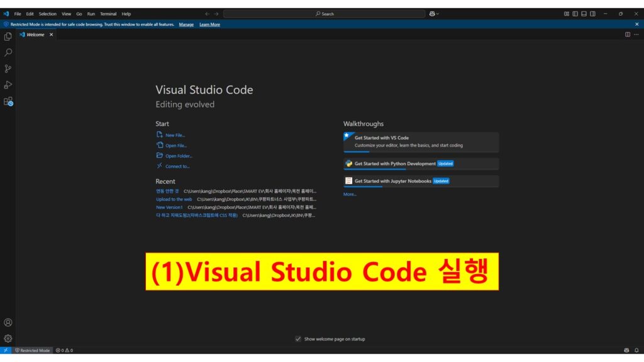Click the Search command center field
Image resolution: width=644 pixels, height=362 pixels.
click(325, 14)
